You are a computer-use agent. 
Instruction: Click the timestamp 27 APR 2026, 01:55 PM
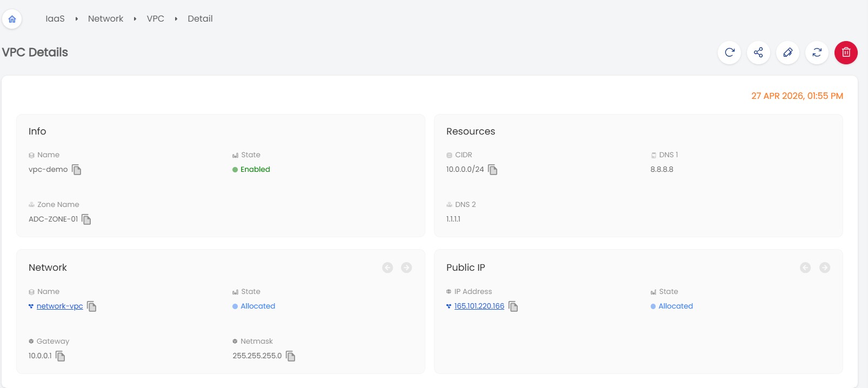tap(797, 96)
